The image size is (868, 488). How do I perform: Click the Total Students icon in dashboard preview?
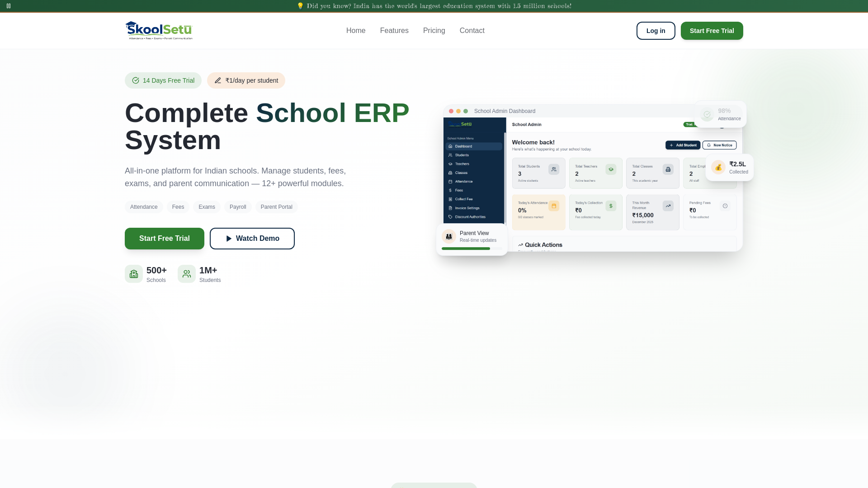[x=554, y=169]
